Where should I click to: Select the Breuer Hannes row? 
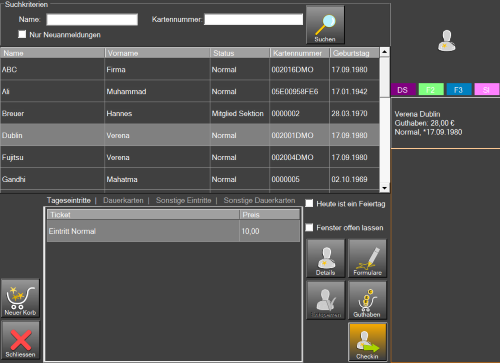pyautogui.click(x=190, y=113)
